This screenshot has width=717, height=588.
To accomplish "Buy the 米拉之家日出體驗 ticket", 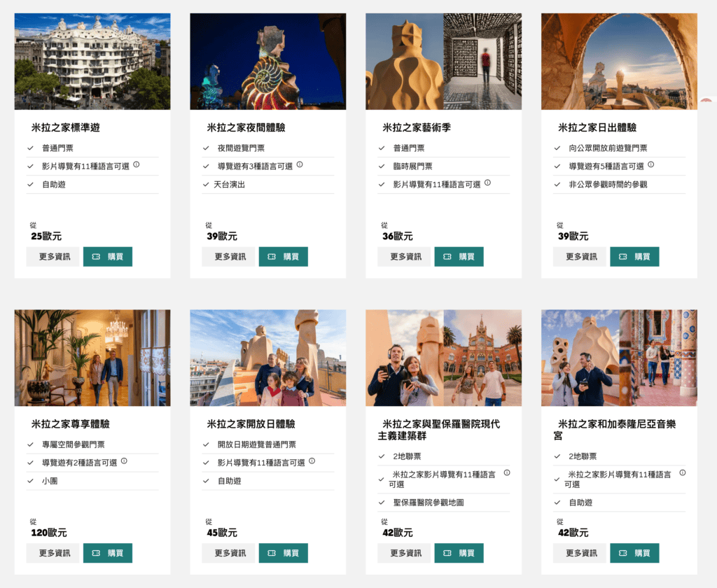I will click(634, 256).
